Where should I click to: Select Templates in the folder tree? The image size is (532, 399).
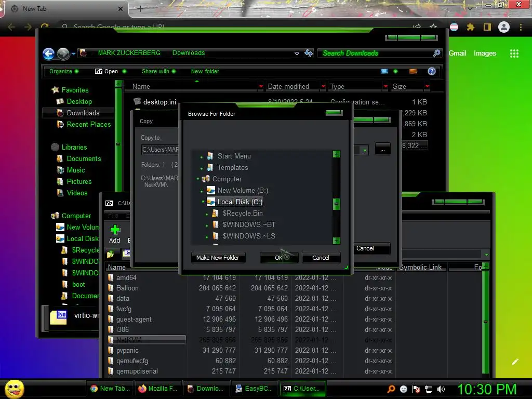pyautogui.click(x=232, y=168)
